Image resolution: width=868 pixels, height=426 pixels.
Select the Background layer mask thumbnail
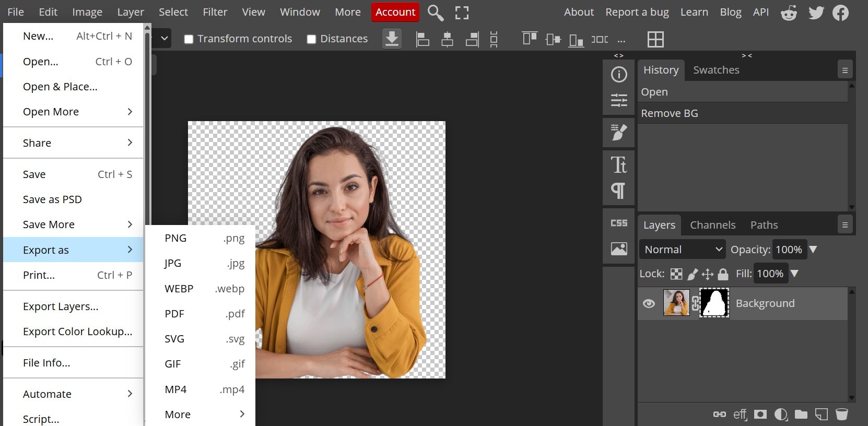pos(714,303)
